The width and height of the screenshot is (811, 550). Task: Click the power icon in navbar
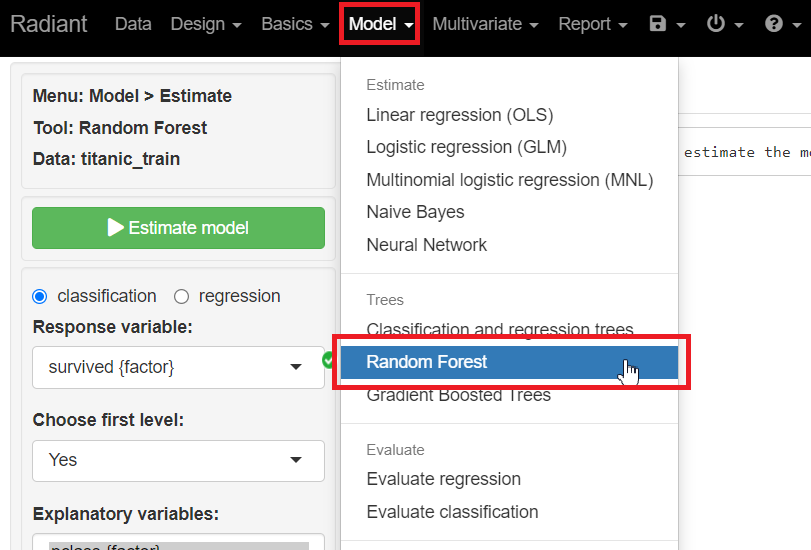(716, 24)
